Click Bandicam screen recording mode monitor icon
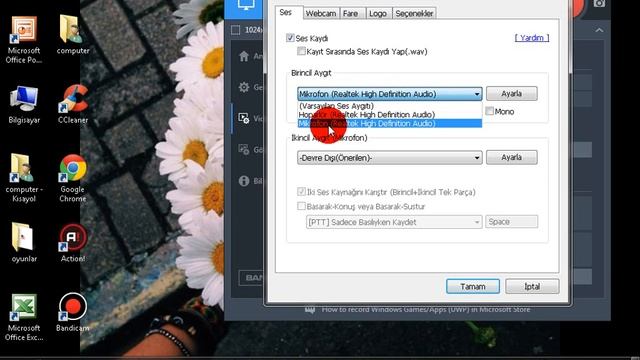Image resolution: width=640 pixels, height=360 pixels. (246, 5)
